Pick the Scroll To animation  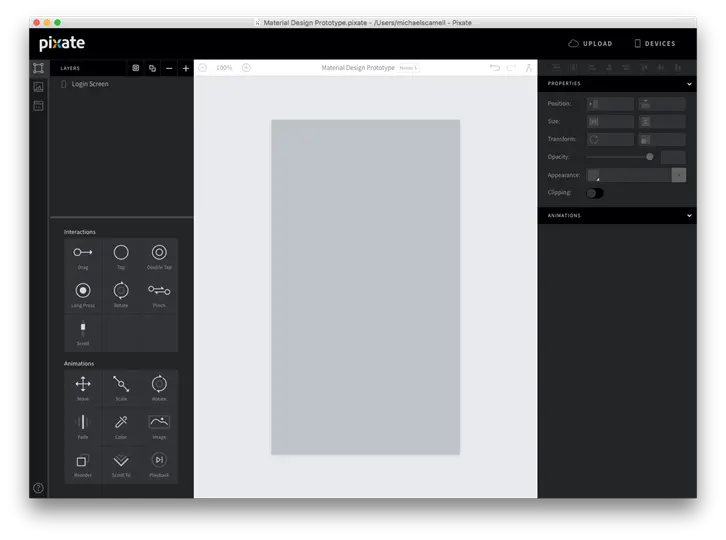point(121,465)
